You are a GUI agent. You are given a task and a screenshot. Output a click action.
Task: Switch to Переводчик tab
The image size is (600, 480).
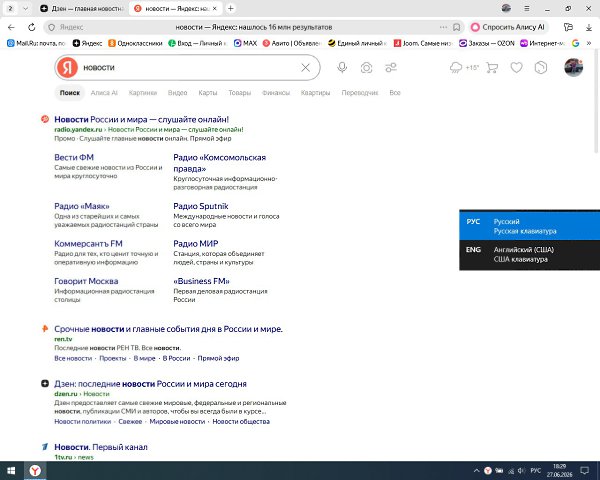360,93
